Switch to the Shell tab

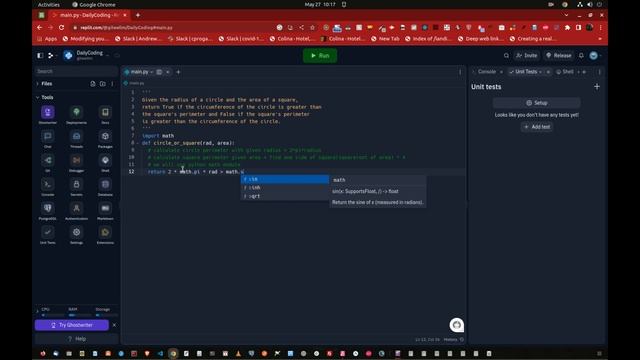tap(568, 72)
